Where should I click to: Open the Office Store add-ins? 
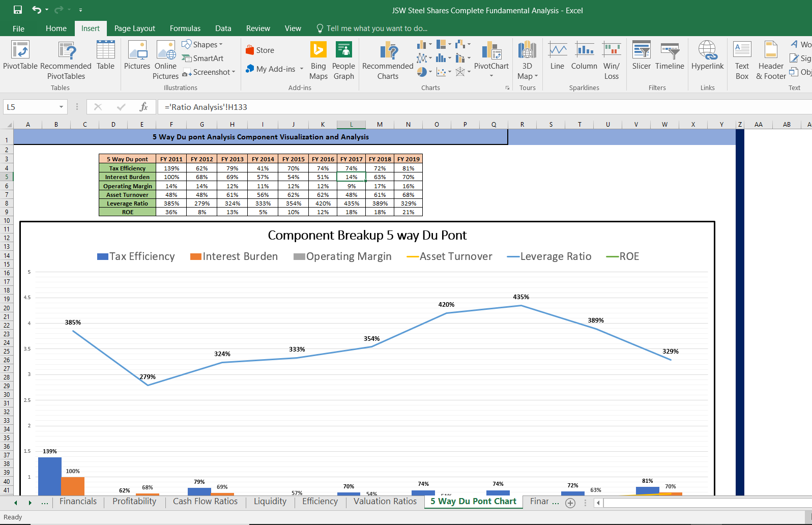260,50
